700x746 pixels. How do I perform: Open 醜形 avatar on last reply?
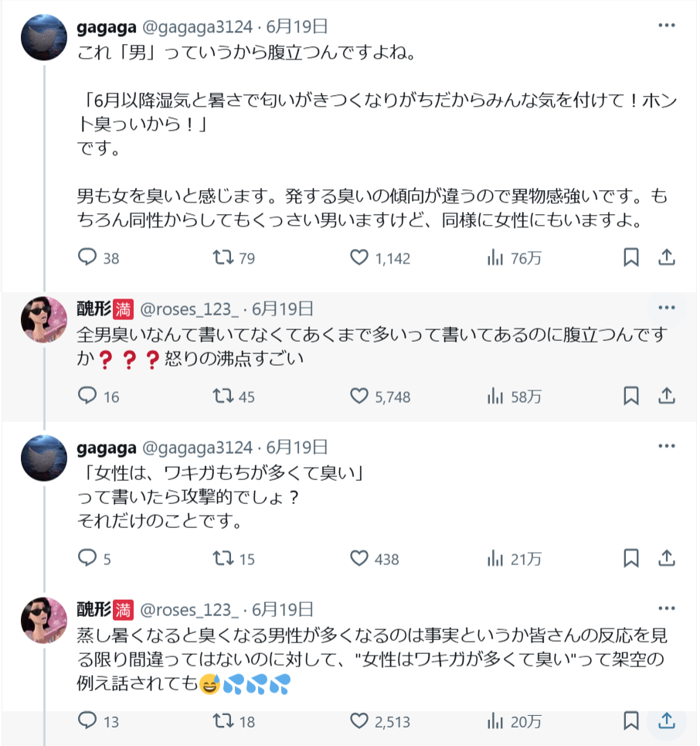(x=43, y=620)
